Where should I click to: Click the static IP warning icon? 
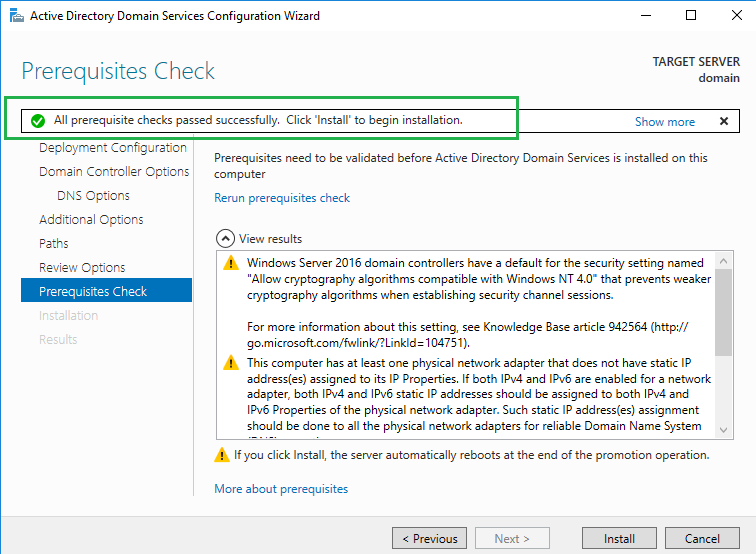(230, 363)
